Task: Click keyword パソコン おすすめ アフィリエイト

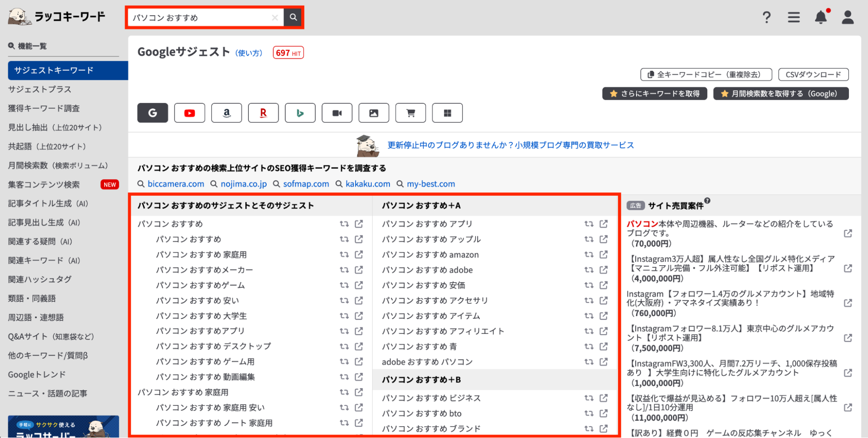Action: click(x=443, y=331)
